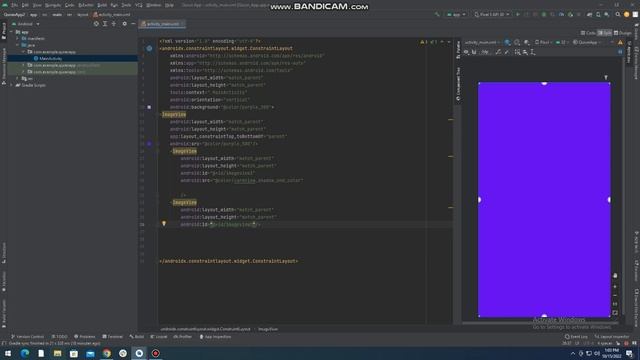Expand the manifests folder

point(18,38)
